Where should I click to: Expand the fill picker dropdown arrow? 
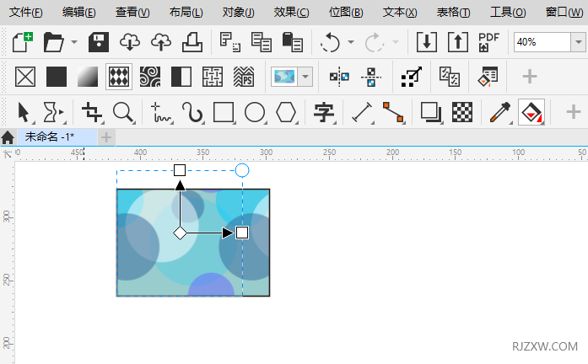pos(305,77)
